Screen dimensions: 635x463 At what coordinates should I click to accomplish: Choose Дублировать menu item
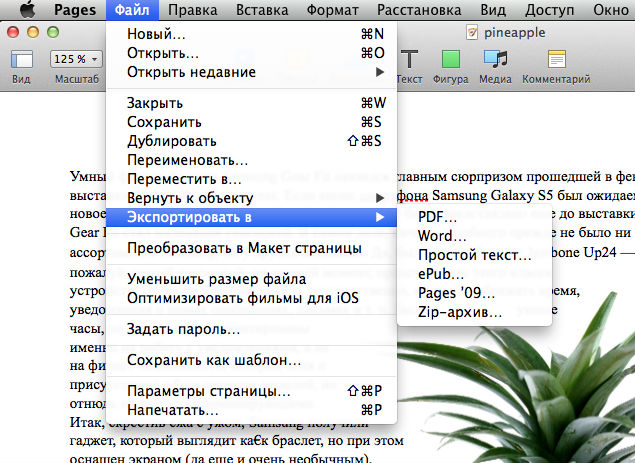click(251, 141)
